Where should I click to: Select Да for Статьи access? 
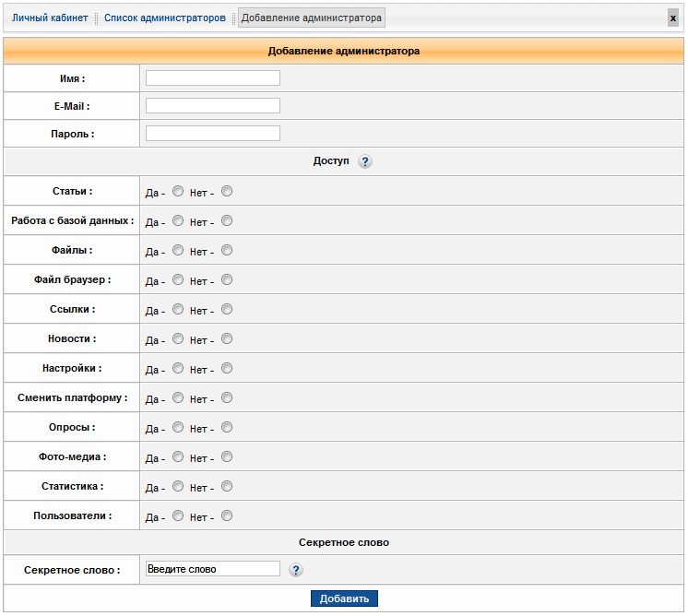click(178, 192)
